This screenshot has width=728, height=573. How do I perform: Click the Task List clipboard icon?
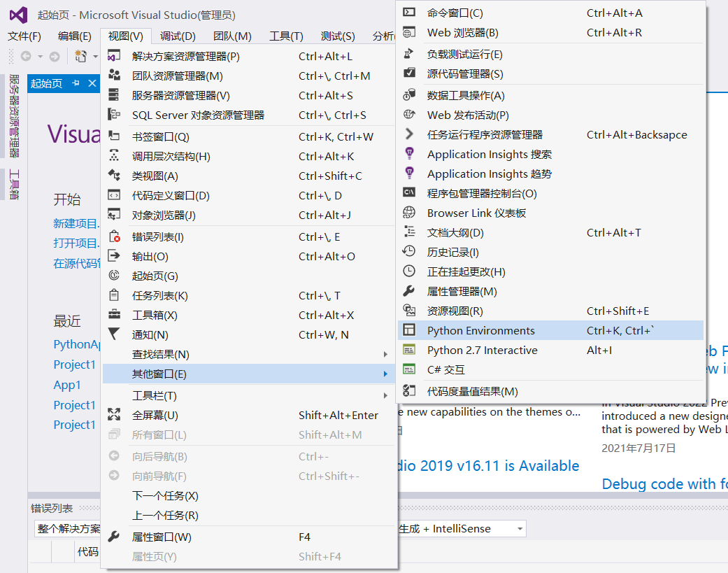(114, 295)
